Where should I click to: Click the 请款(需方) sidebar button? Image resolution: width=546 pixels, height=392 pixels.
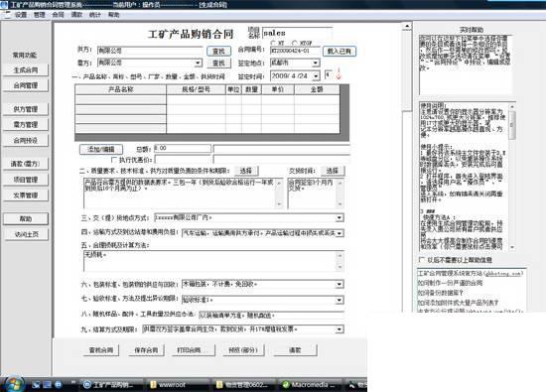click(26, 164)
